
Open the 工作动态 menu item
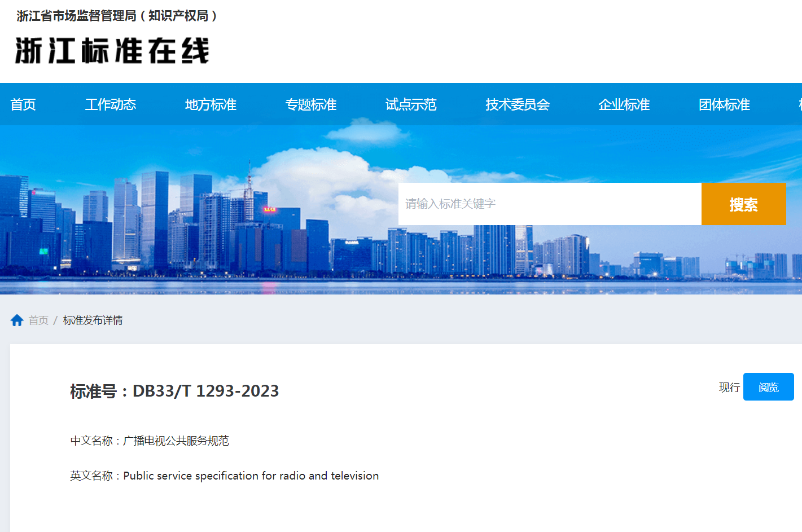click(x=111, y=104)
